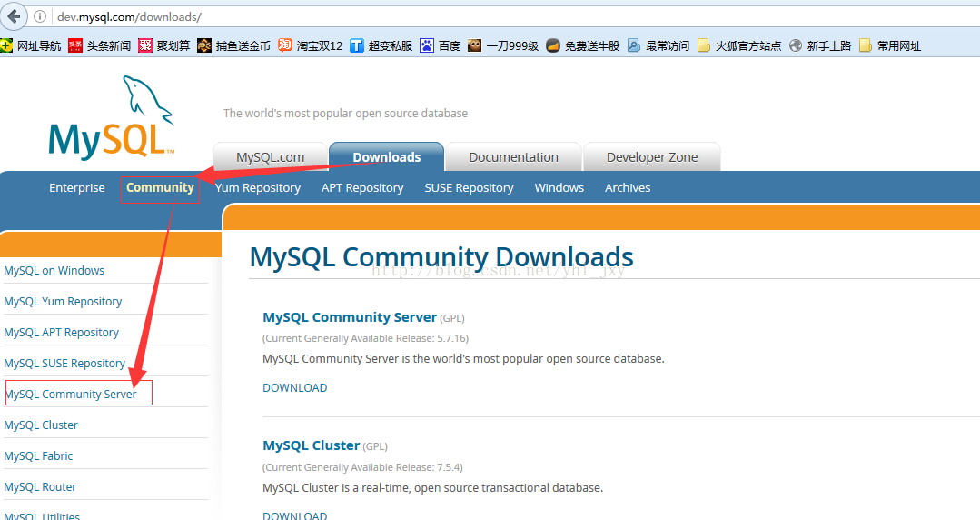Open the 免费送牛股 bookmark
Screen dimensions: 980x520
click(582, 45)
